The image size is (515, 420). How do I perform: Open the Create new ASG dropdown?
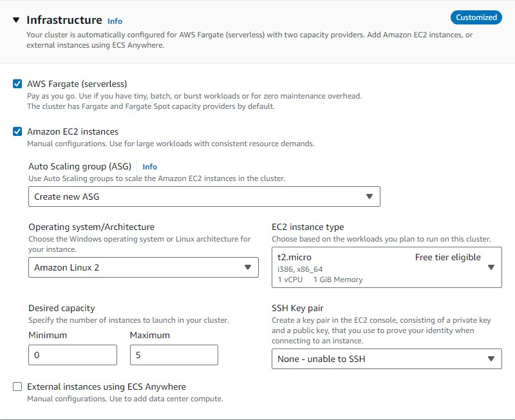point(203,196)
